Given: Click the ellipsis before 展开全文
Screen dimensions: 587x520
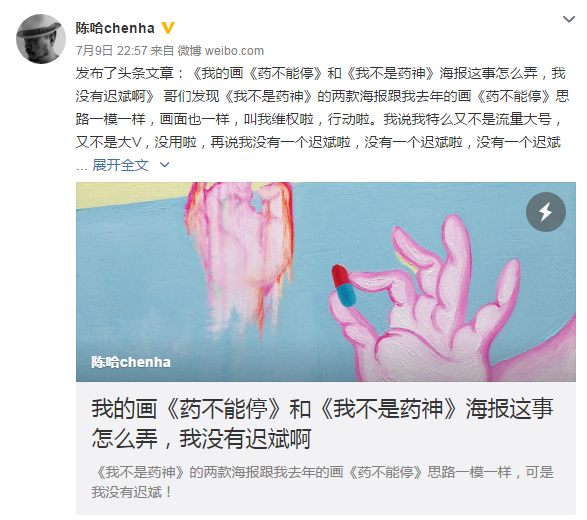Looking at the screenshot, I should click(82, 167).
